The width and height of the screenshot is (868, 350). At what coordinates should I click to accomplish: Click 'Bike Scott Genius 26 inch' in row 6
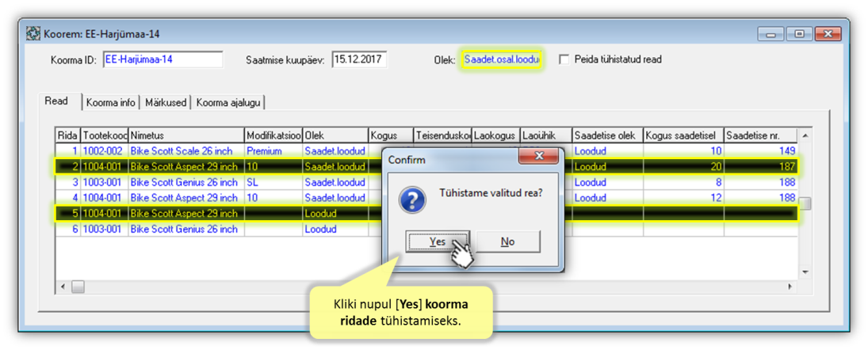coord(186,229)
